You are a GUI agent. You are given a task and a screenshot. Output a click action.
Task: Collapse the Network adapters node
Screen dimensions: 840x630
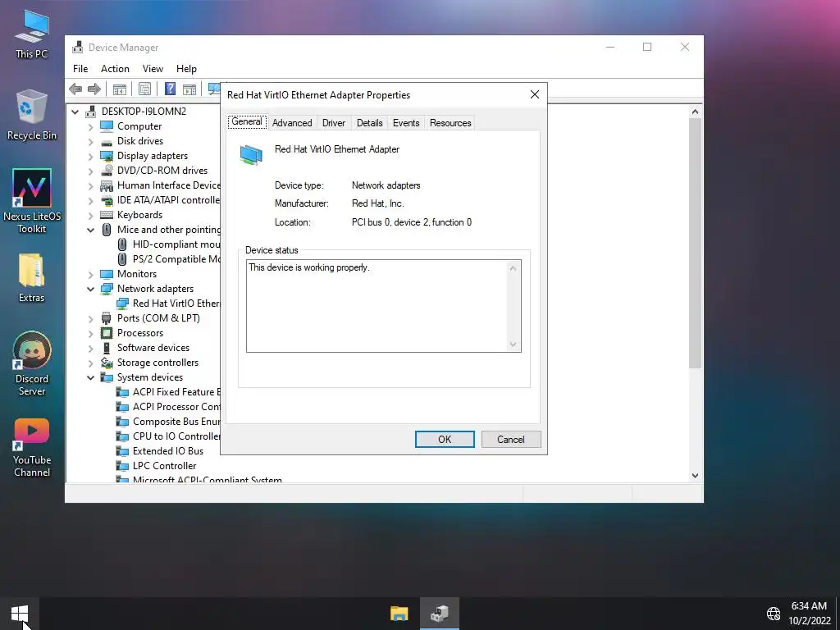(90, 289)
